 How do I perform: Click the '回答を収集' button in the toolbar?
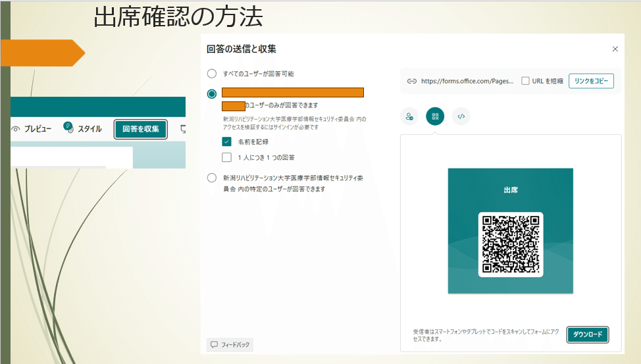(141, 129)
